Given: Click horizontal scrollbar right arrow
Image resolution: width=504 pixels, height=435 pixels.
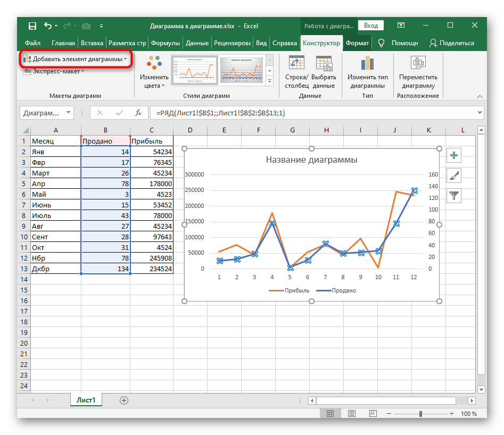Looking at the screenshot, I should (472, 400).
